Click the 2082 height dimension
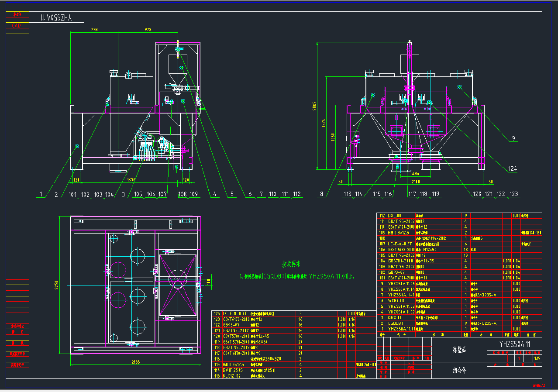The image size is (558, 392). click(314, 106)
